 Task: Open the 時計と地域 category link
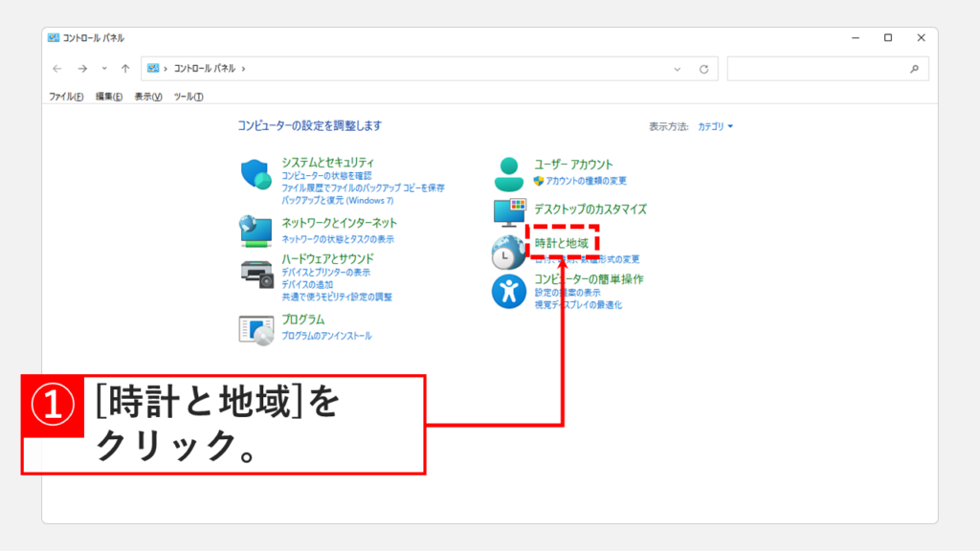(562, 244)
